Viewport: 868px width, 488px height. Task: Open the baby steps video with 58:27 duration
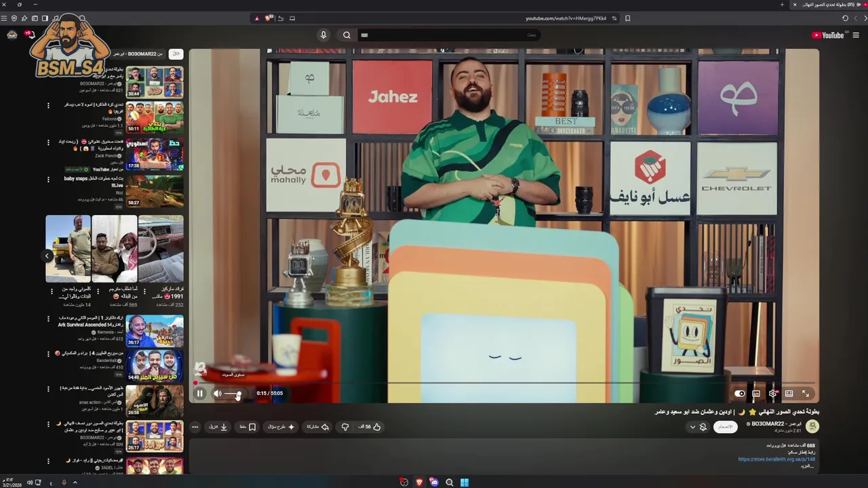(155, 190)
